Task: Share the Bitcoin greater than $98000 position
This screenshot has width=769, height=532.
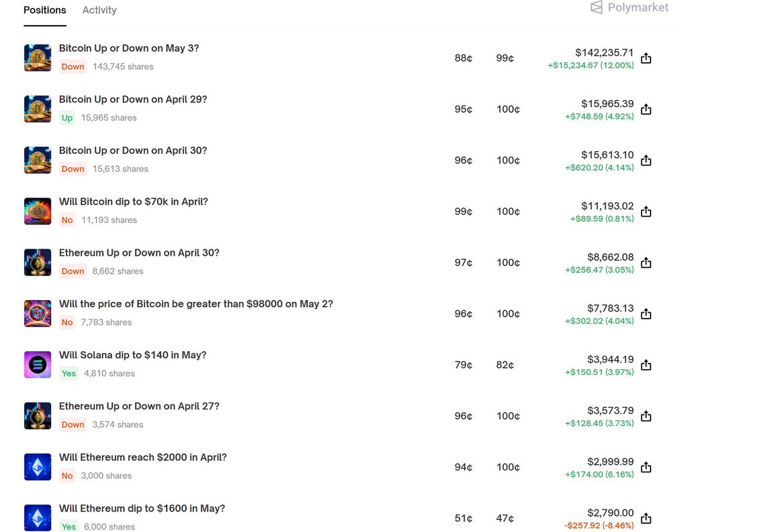Action: (646, 314)
